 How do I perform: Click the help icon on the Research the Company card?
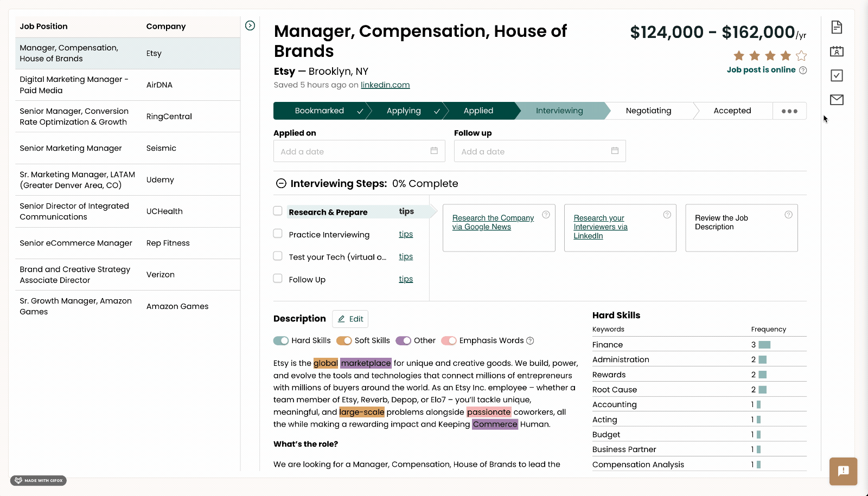pos(546,215)
